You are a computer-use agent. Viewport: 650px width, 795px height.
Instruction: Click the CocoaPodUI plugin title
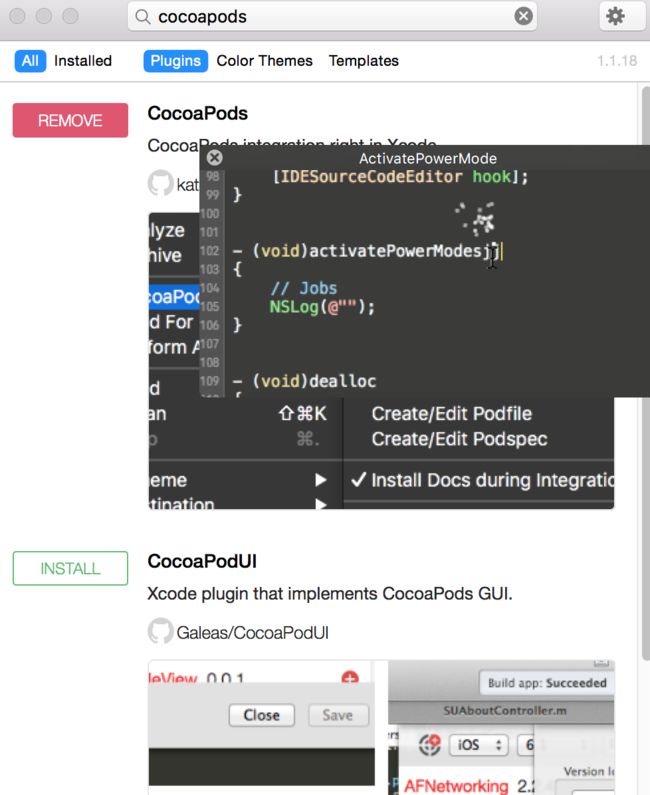tap(202, 561)
